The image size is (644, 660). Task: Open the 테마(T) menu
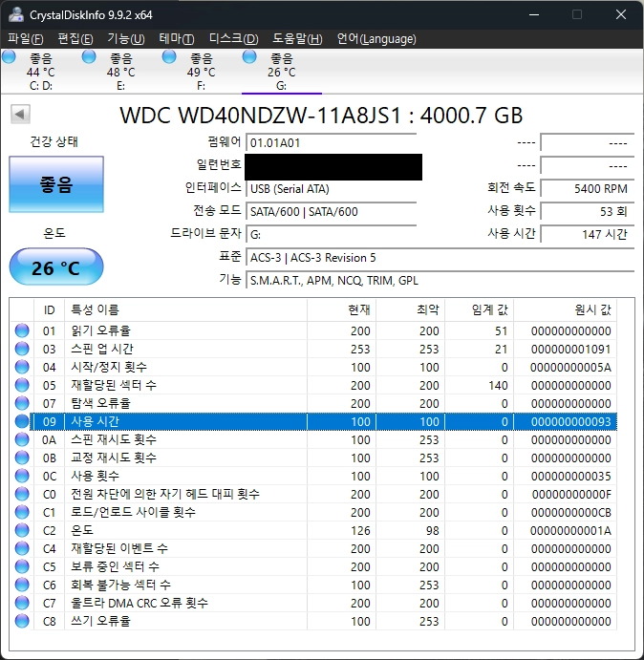pyautogui.click(x=177, y=39)
